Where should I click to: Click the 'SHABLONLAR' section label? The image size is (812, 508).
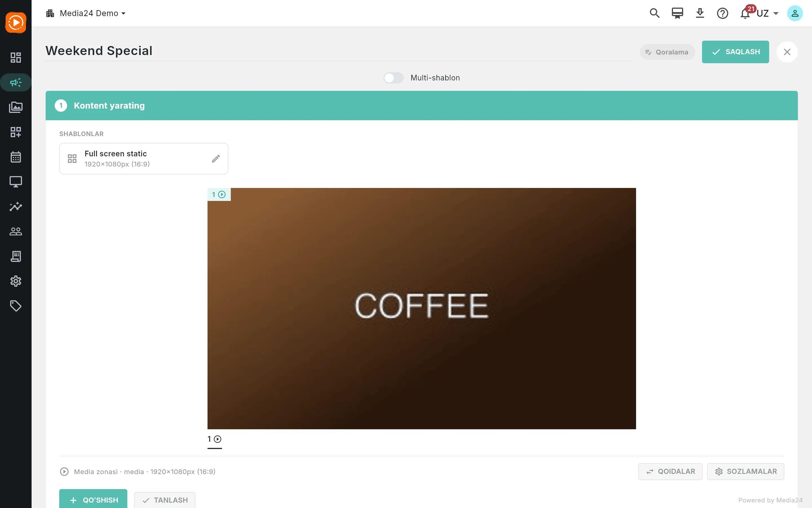click(x=81, y=134)
